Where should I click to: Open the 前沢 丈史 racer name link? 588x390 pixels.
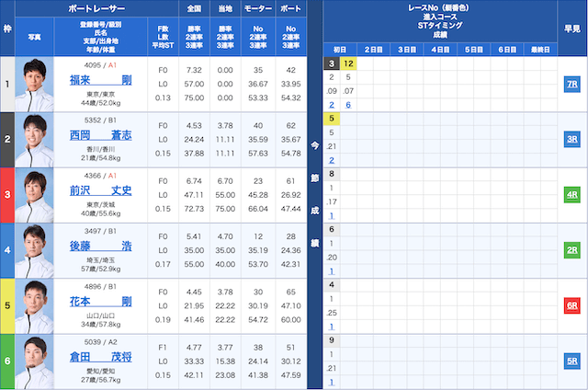[x=100, y=190]
